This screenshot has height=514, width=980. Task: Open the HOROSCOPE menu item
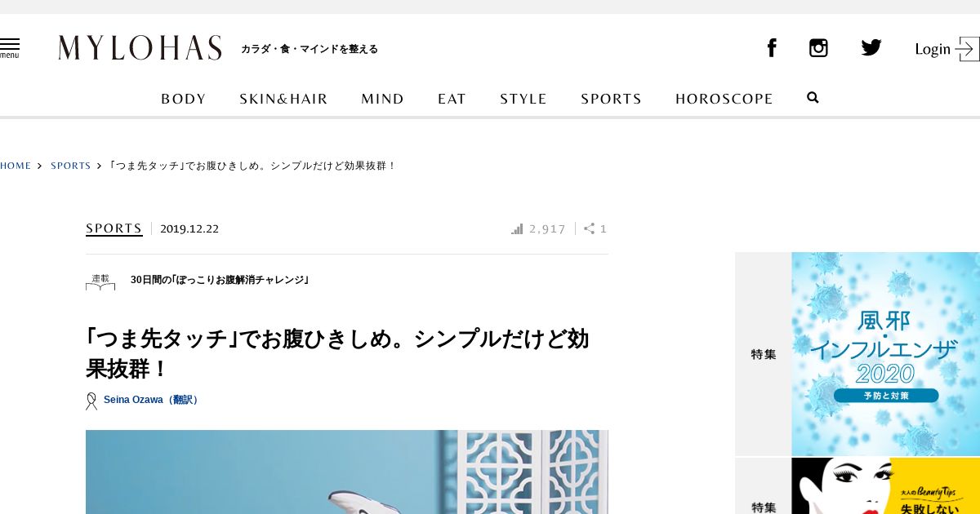[x=724, y=99]
